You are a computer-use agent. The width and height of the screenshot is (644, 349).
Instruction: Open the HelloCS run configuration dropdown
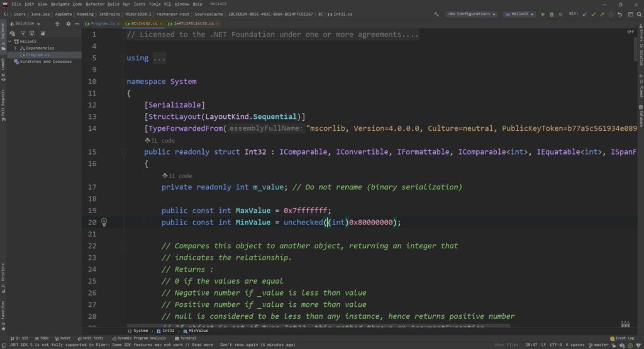519,14
